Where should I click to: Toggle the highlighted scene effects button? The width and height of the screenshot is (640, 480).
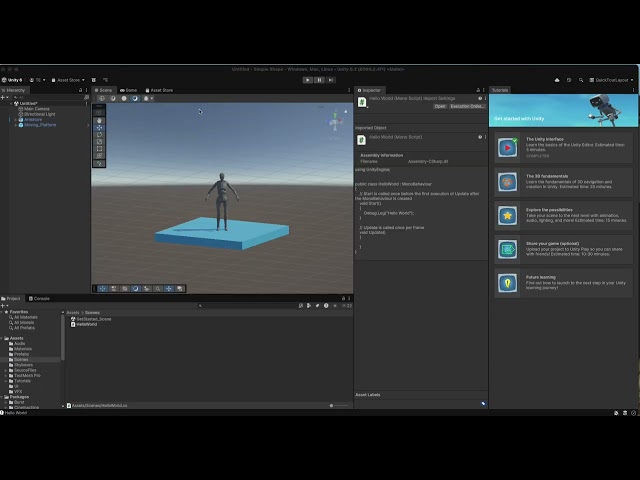(135, 98)
